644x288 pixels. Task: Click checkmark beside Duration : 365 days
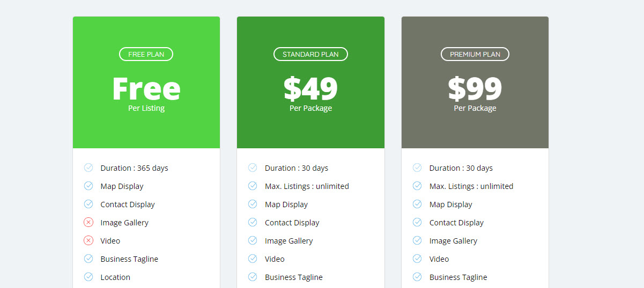88,168
